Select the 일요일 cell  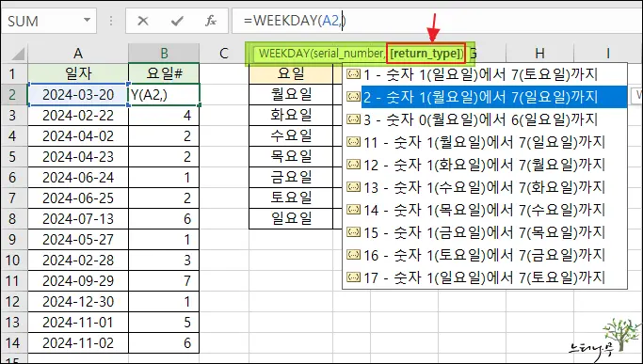[291, 218]
